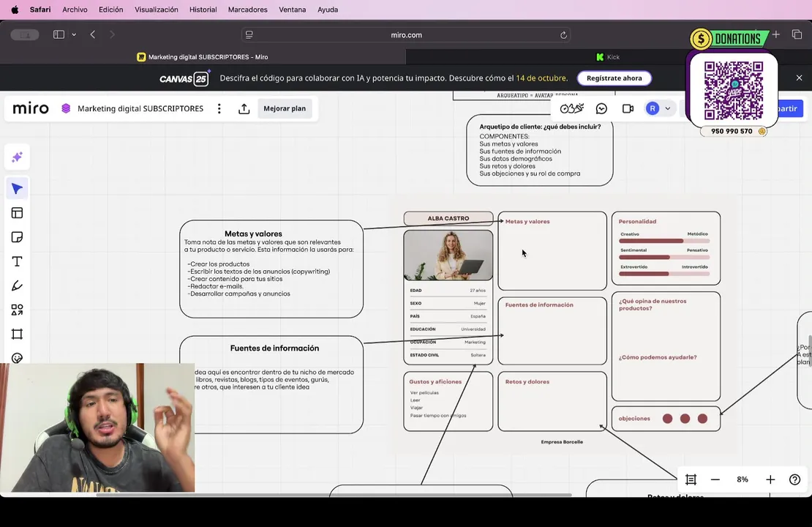The image size is (812, 527).
Task: Click the Alba Castro photo
Action: tap(448, 255)
